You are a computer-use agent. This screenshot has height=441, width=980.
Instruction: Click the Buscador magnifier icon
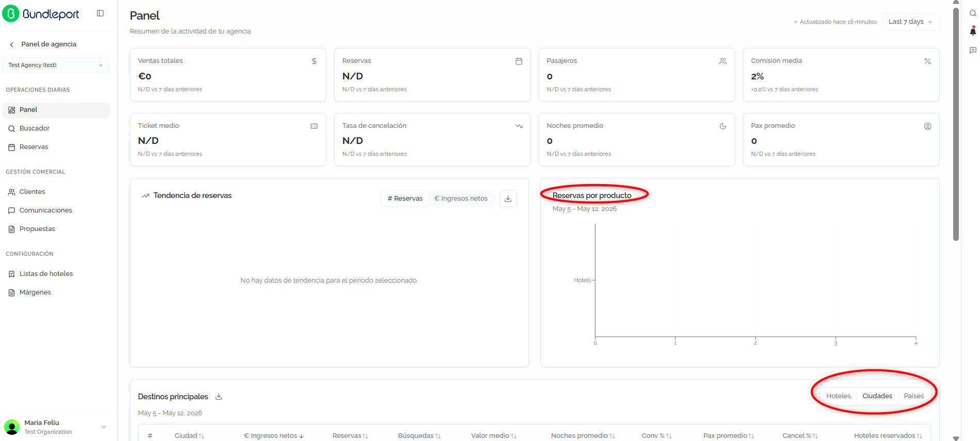[11, 128]
